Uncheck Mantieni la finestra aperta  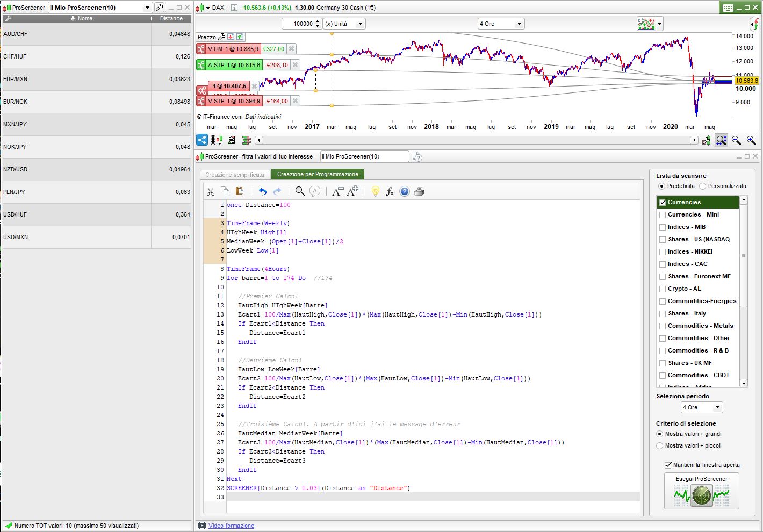tap(668, 465)
